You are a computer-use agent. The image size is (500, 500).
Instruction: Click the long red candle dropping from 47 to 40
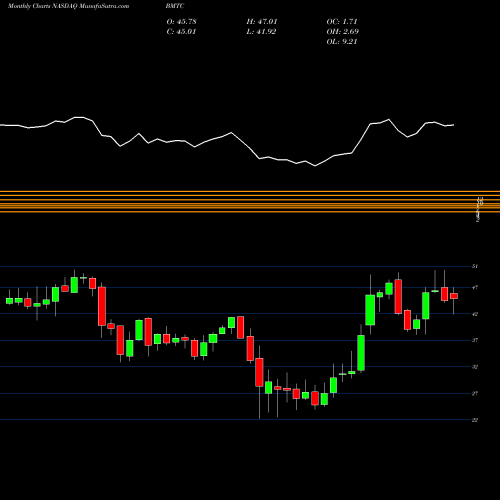[x=102, y=306]
